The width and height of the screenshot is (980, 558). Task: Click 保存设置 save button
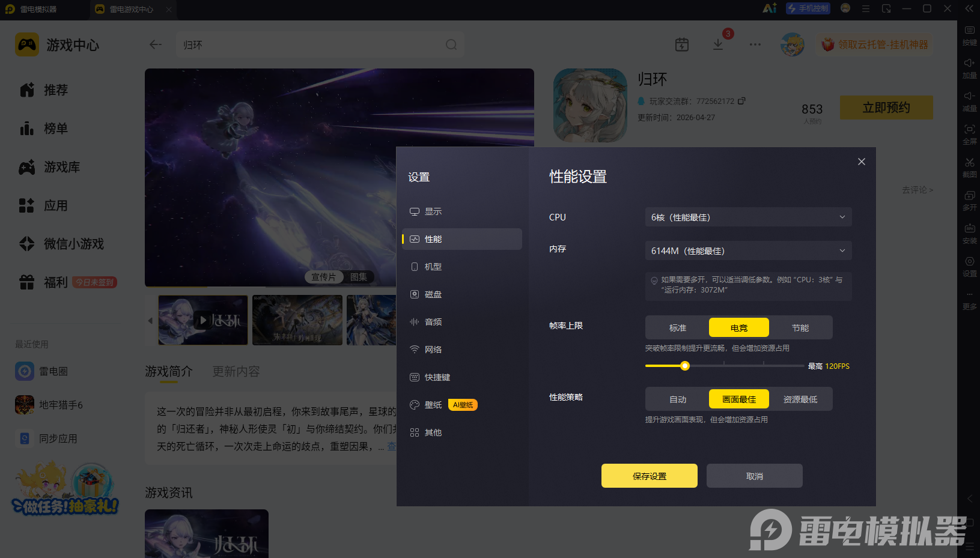(x=650, y=476)
